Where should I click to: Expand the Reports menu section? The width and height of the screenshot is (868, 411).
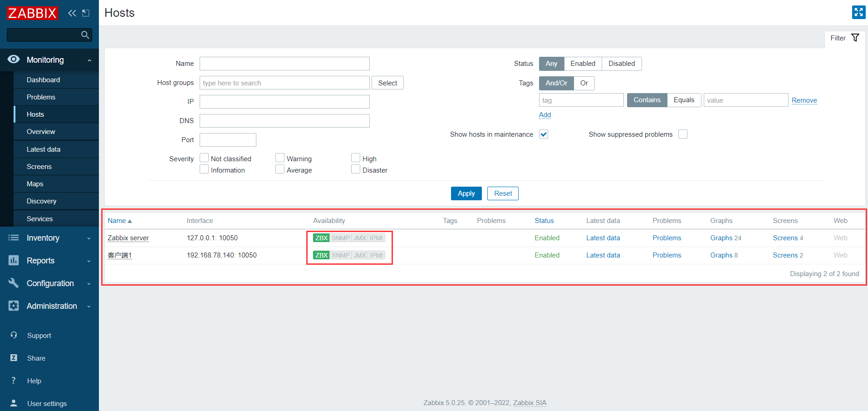click(x=49, y=261)
